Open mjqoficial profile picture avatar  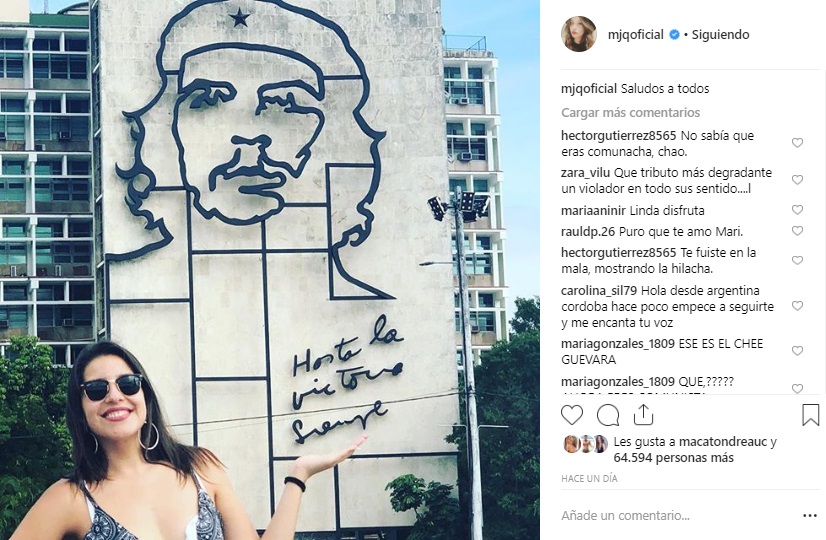(x=578, y=34)
